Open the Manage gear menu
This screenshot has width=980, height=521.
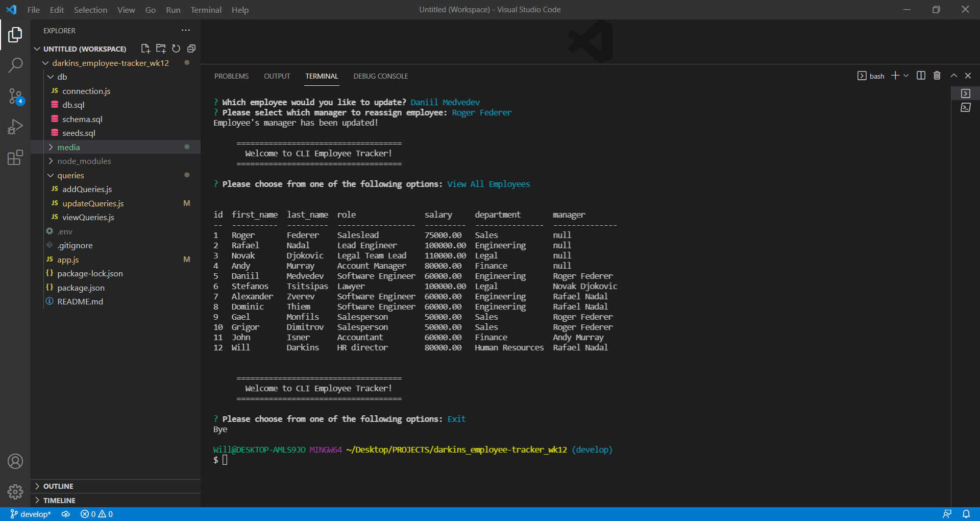tap(15, 491)
